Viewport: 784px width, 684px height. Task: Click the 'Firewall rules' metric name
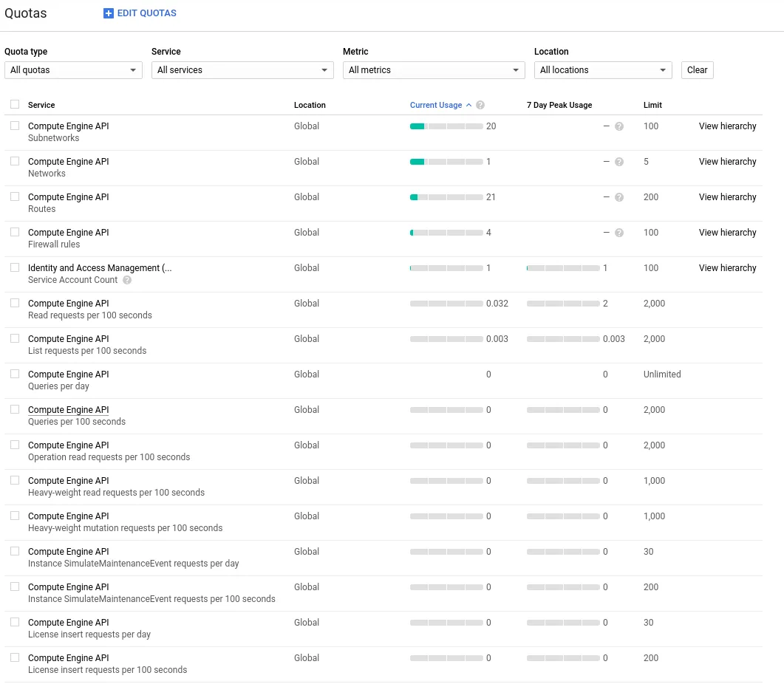coord(54,244)
